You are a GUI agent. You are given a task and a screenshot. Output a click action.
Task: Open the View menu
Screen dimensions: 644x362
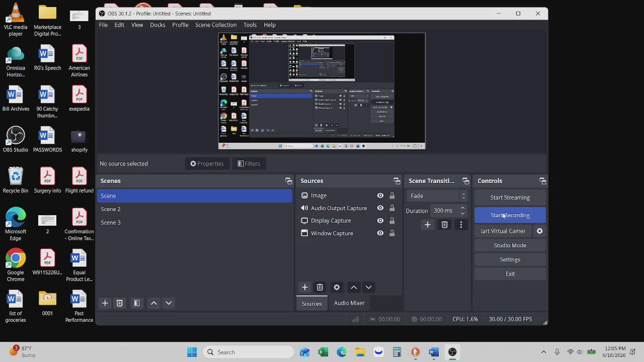pyautogui.click(x=137, y=25)
